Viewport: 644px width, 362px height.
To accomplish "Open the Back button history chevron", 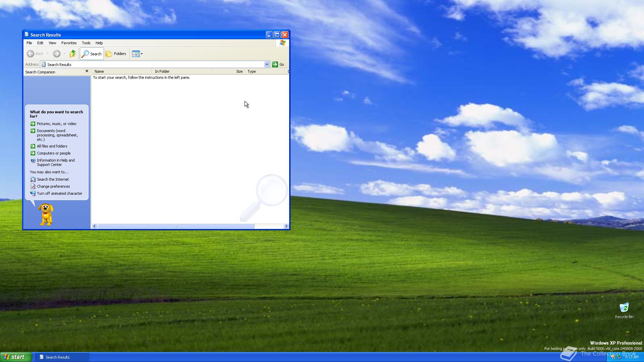I will [47, 54].
